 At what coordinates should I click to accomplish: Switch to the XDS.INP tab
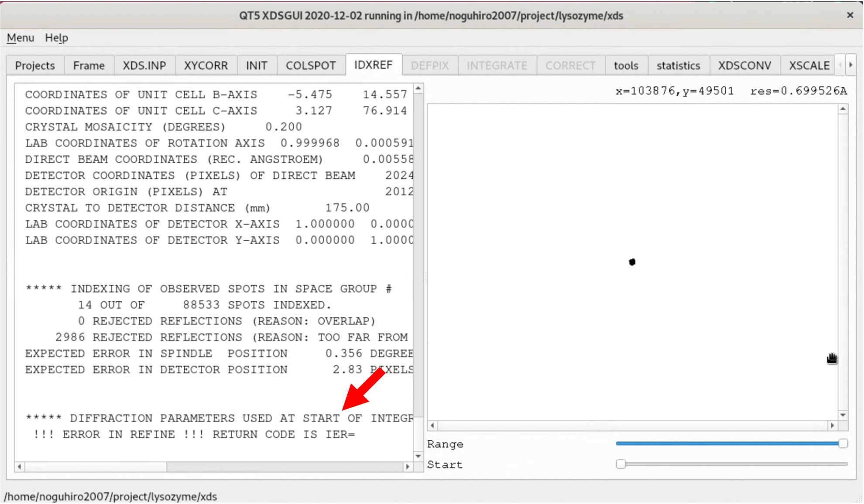[144, 65]
